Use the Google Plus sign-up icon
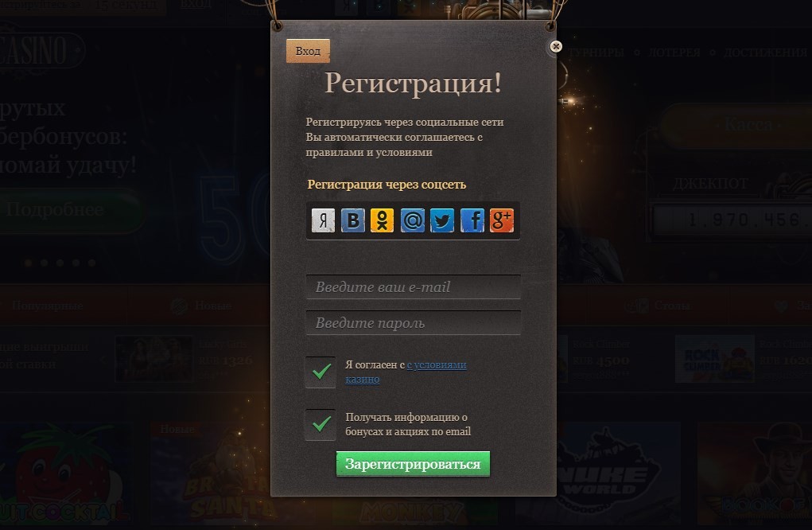Viewport: 812px width, 530px height. coord(502,220)
